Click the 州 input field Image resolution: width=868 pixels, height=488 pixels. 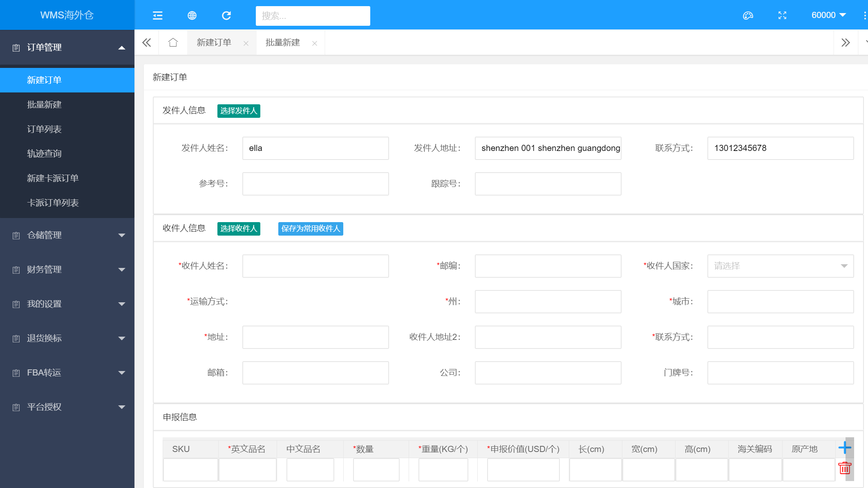tap(548, 301)
